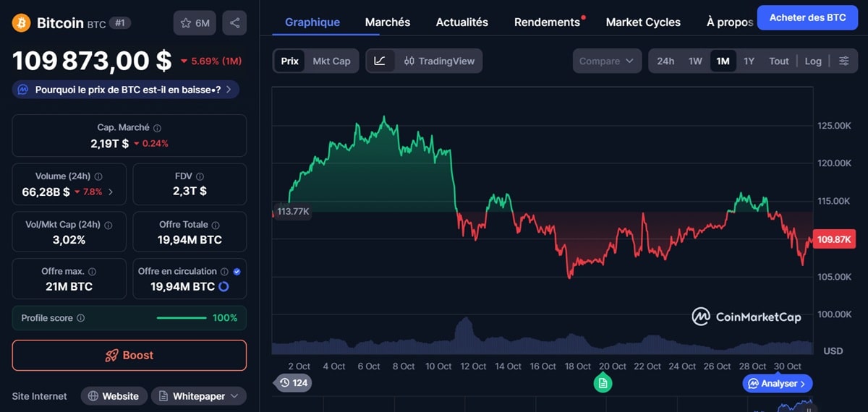Click the 124 history marker on timeline
Image resolution: width=868 pixels, height=412 pixels.
pyautogui.click(x=293, y=382)
